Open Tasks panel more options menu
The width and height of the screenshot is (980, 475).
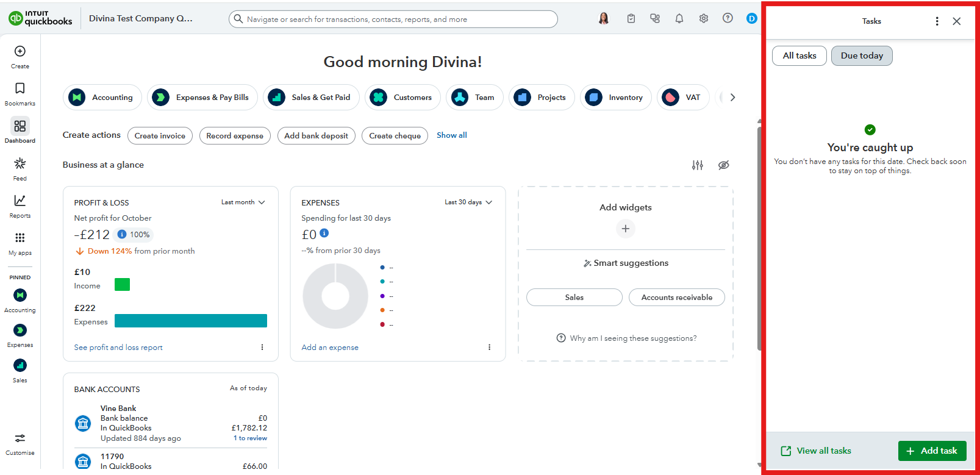pos(937,21)
